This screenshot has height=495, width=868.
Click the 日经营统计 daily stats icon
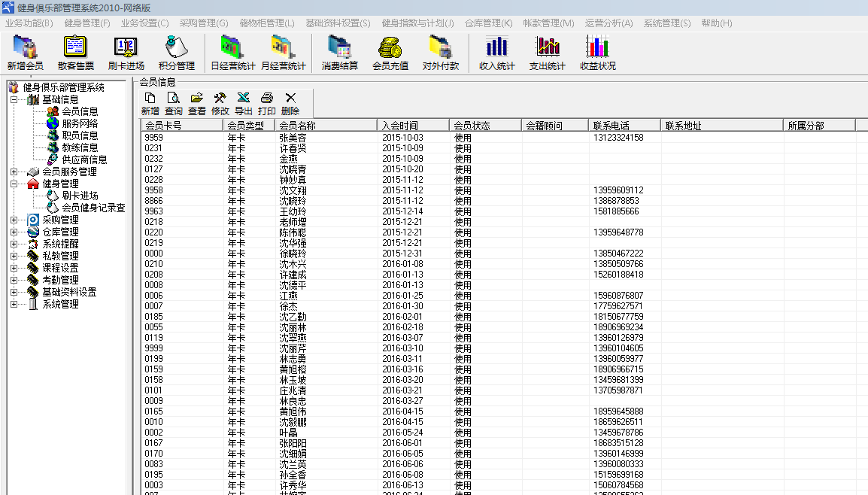point(232,53)
